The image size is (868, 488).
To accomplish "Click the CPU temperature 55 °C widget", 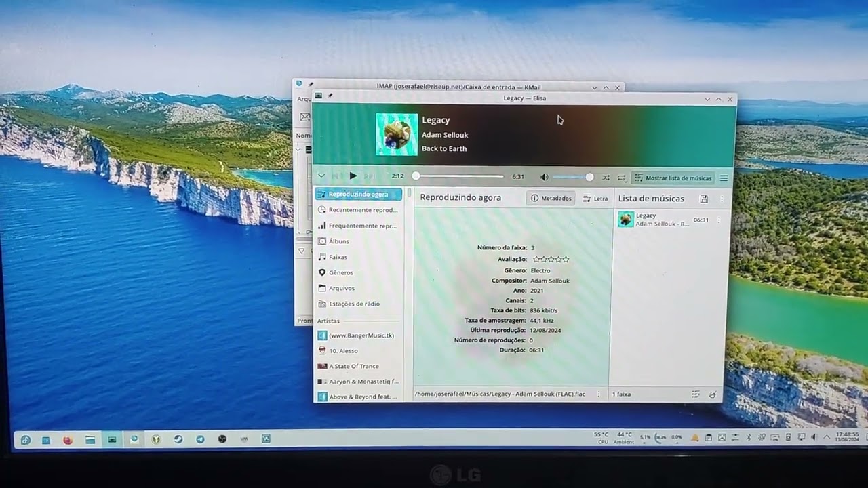I will click(x=601, y=438).
